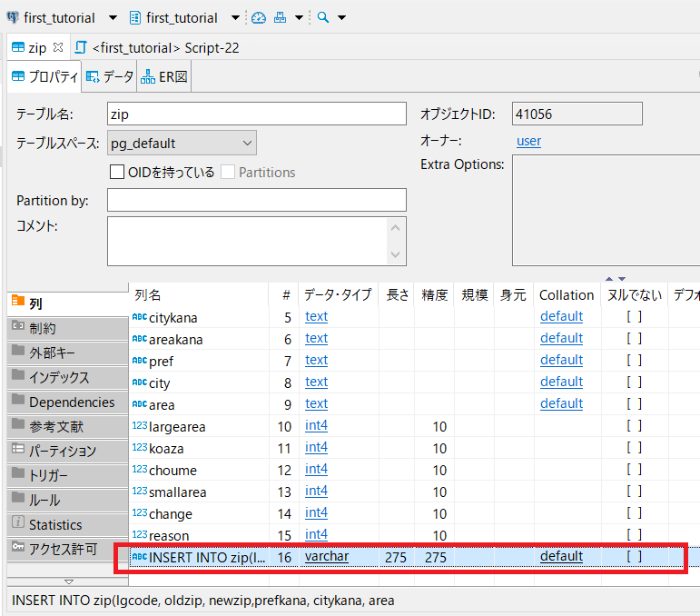Expand the dropdown next to the schema icon

(299, 18)
